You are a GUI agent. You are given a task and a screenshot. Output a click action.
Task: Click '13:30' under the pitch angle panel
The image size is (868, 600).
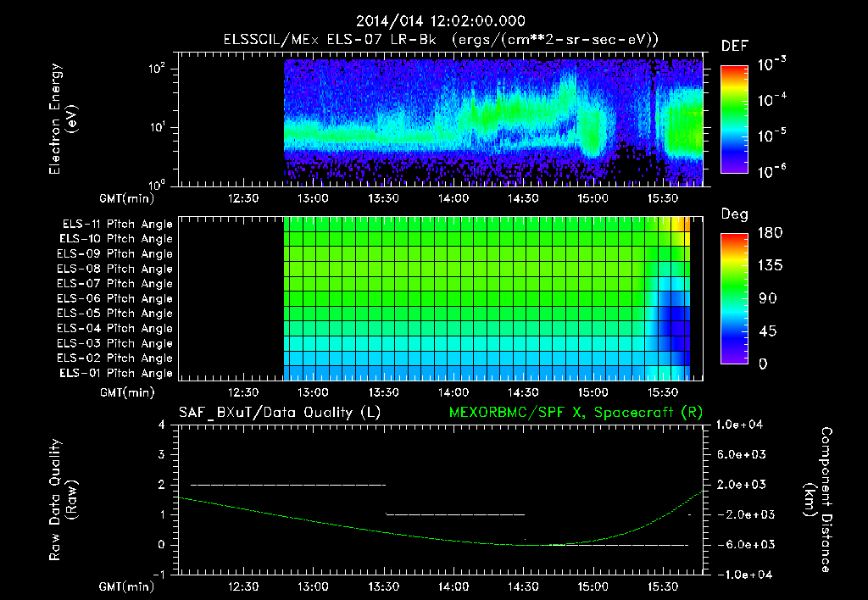tap(383, 393)
